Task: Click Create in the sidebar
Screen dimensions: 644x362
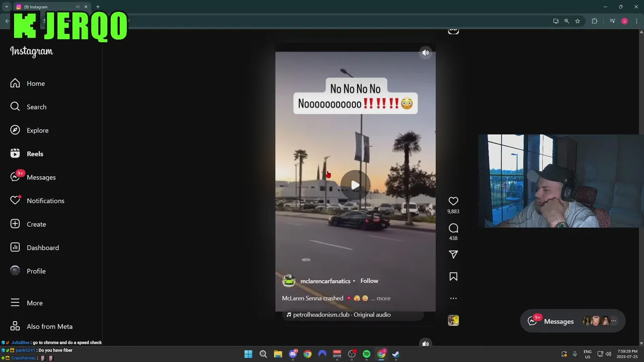Action: 28,224
